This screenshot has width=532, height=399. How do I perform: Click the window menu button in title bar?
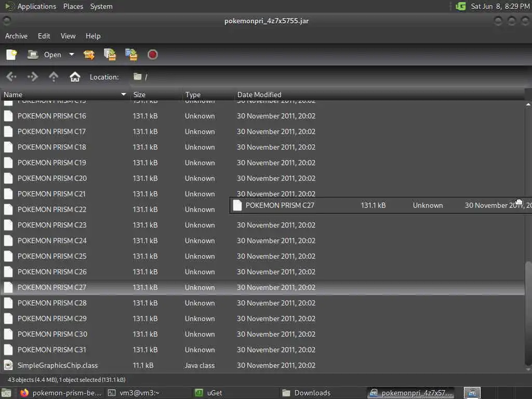tap(6, 21)
